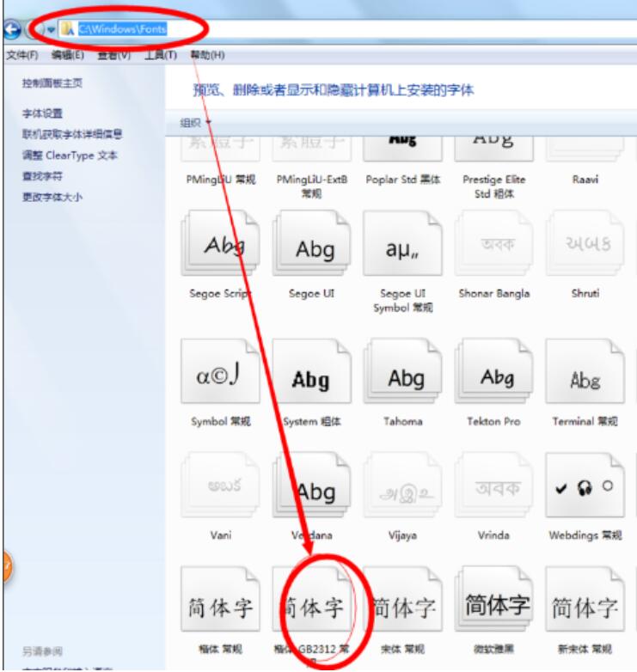Image resolution: width=637 pixels, height=672 pixels.
Task: Select the Verdana font icon
Action: pos(312,485)
